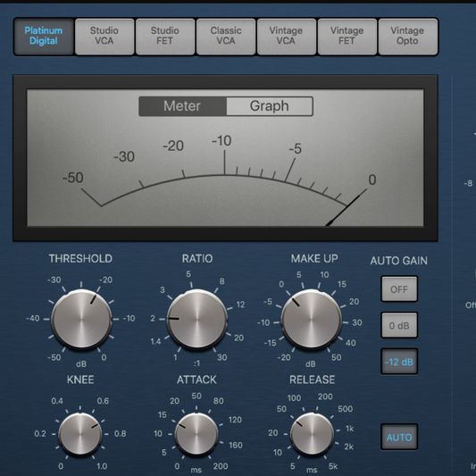This screenshot has width=476, height=476.
Task: Click the 0 label on the meter scale
Action: [x=372, y=180]
